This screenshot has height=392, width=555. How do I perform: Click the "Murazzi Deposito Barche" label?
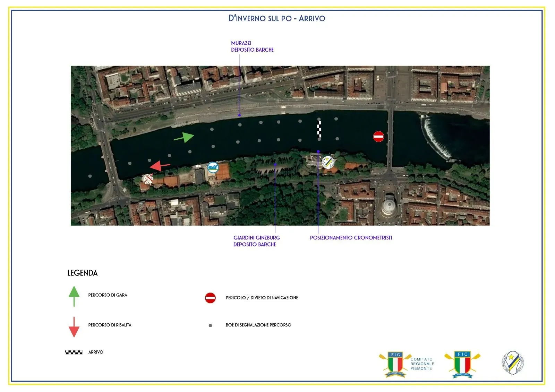(x=252, y=46)
